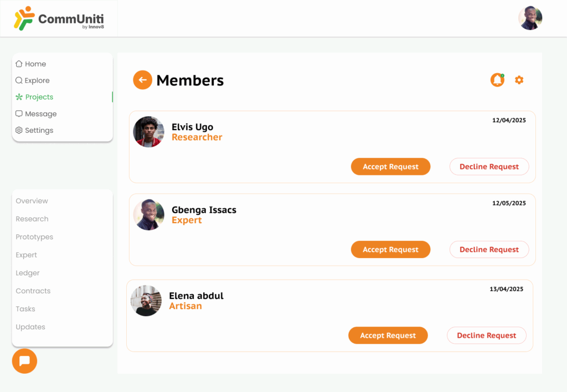
Task: Open the notifications bell icon
Action: (497, 80)
